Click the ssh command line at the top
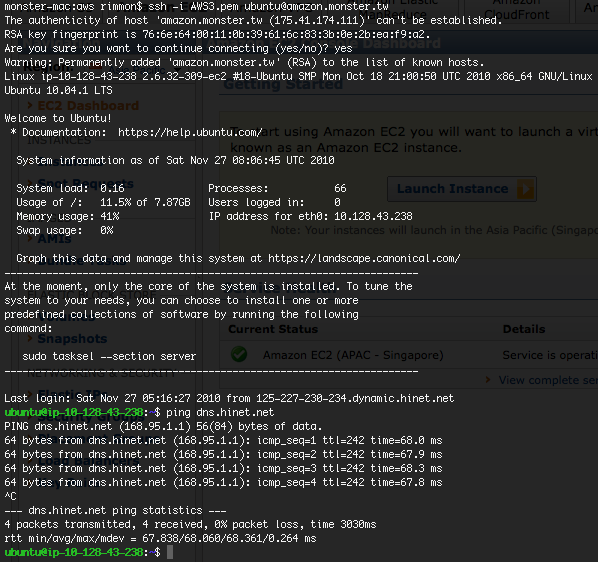The height and width of the screenshot is (562, 598). click(196, 6)
